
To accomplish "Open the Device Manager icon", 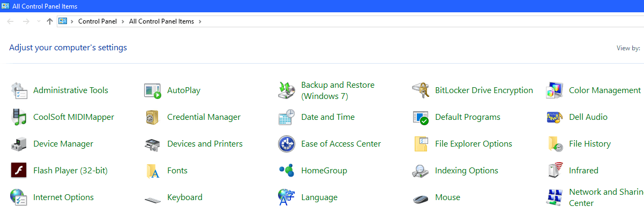I will pos(19,144).
